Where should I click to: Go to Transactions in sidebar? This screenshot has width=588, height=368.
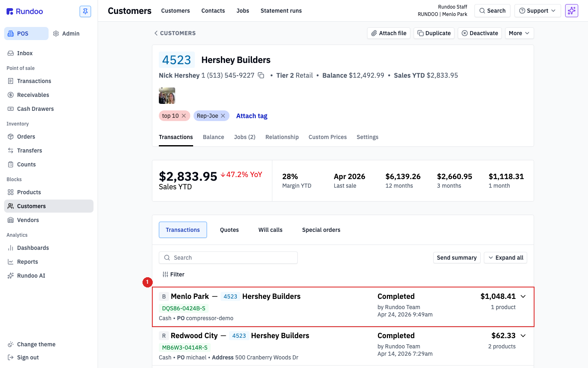(49, 81)
